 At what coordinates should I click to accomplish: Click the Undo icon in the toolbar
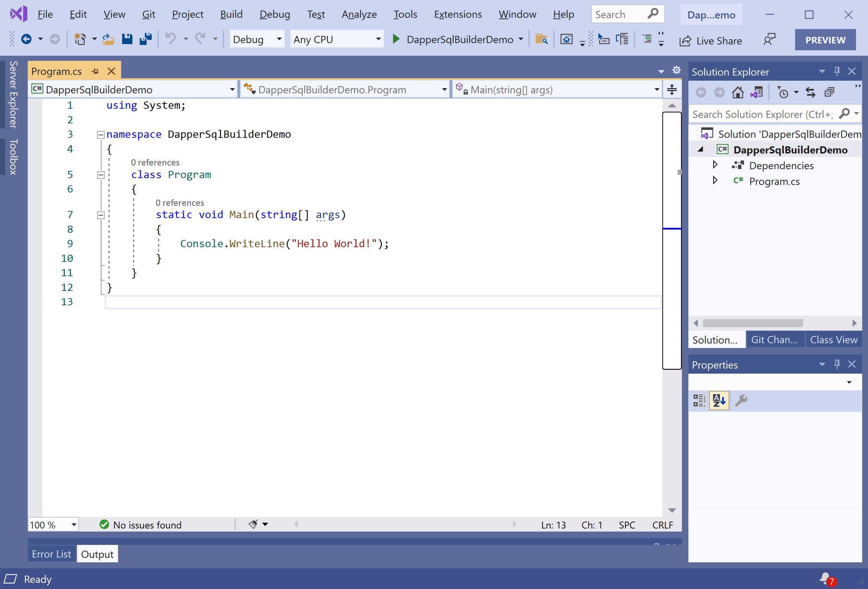(x=171, y=39)
